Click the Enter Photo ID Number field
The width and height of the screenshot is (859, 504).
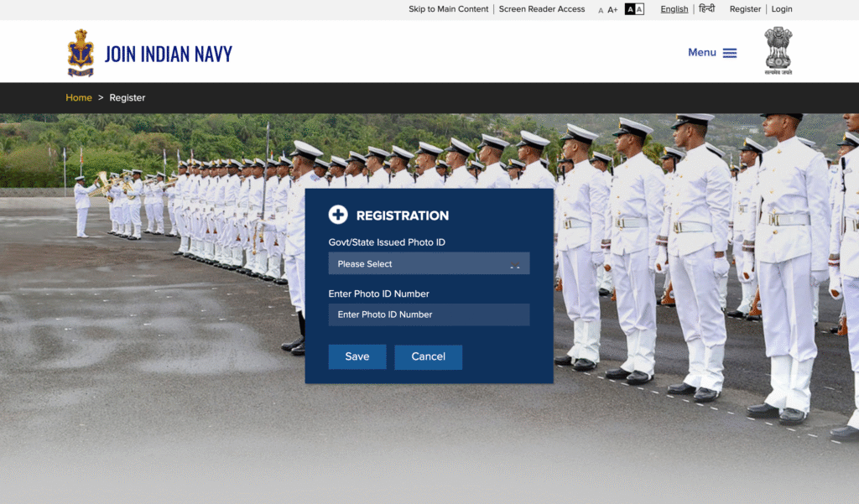(429, 314)
